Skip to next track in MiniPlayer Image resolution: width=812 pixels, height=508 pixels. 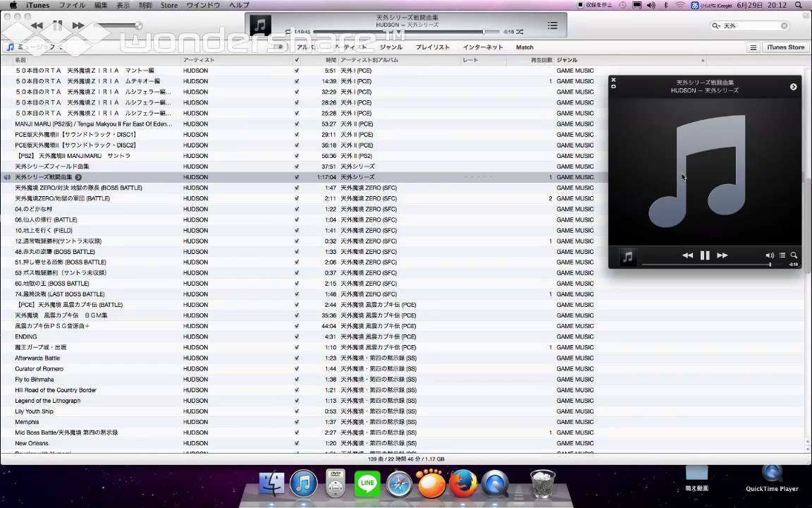[722, 255]
